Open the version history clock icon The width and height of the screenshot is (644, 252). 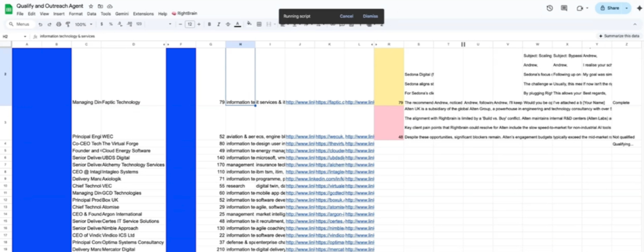(549, 8)
